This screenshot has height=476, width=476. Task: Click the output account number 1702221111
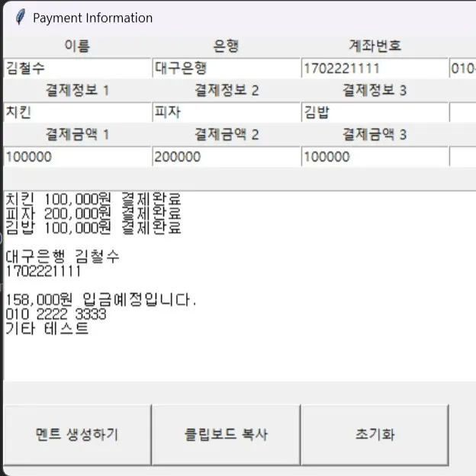point(43,271)
